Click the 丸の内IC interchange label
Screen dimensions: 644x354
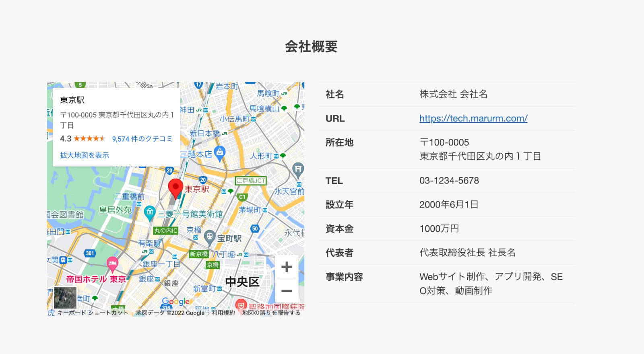(165, 231)
